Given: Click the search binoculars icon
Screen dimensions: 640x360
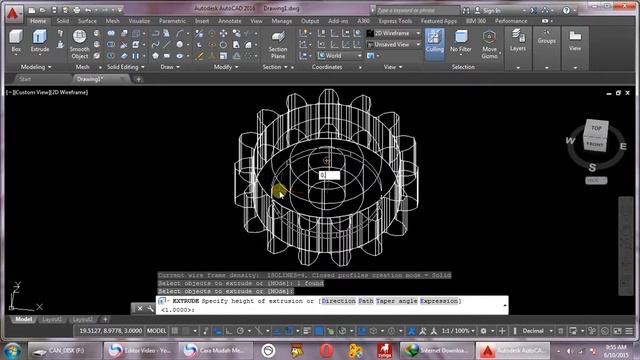Looking at the screenshot, I should tap(466, 11).
